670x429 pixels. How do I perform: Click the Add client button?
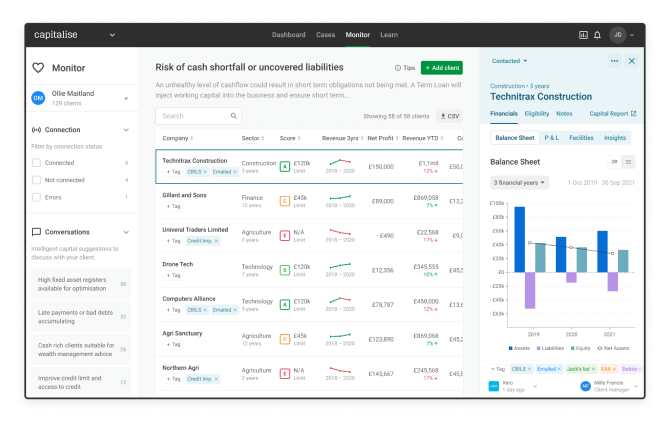click(442, 68)
